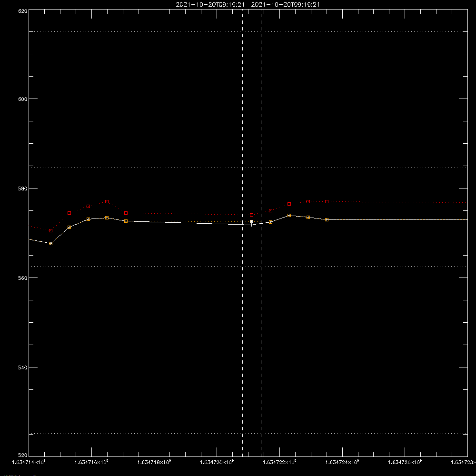Pick the lowest orange marker on solid curve
The width and height of the screenshot is (476, 476).
(x=51, y=243)
